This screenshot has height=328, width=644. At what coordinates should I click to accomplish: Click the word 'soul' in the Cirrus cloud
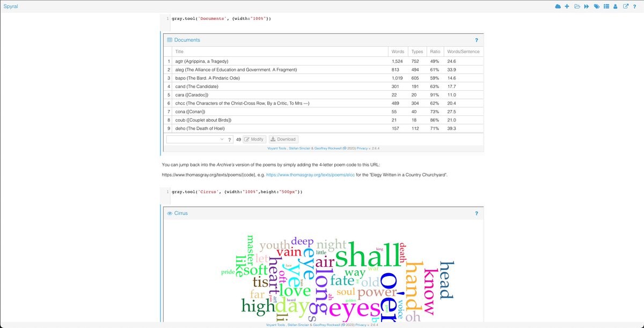[x=346, y=291]
